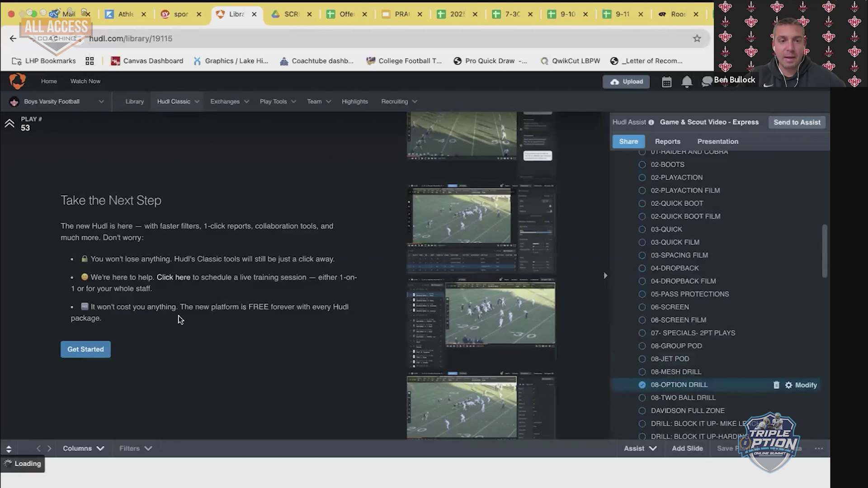
Task: Select the 02-PLAYACTION radio button
Action: click(x=642, y=178)
